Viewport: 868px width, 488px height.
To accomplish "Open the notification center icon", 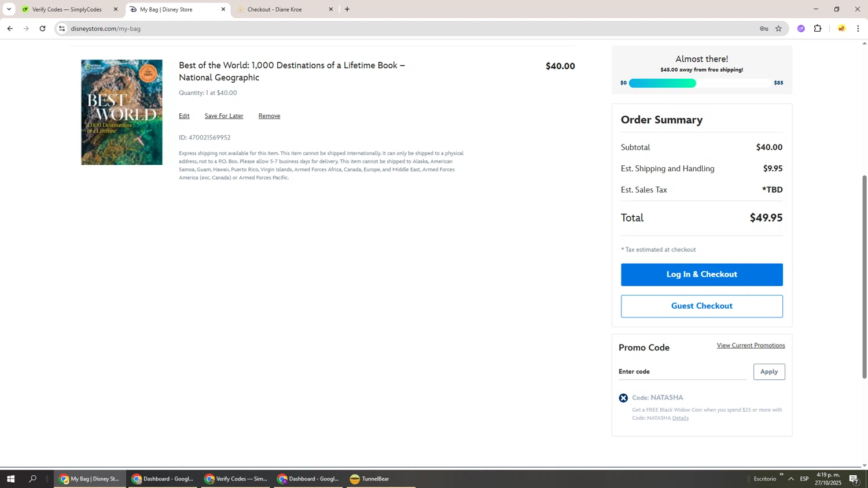I will (854, 479).
